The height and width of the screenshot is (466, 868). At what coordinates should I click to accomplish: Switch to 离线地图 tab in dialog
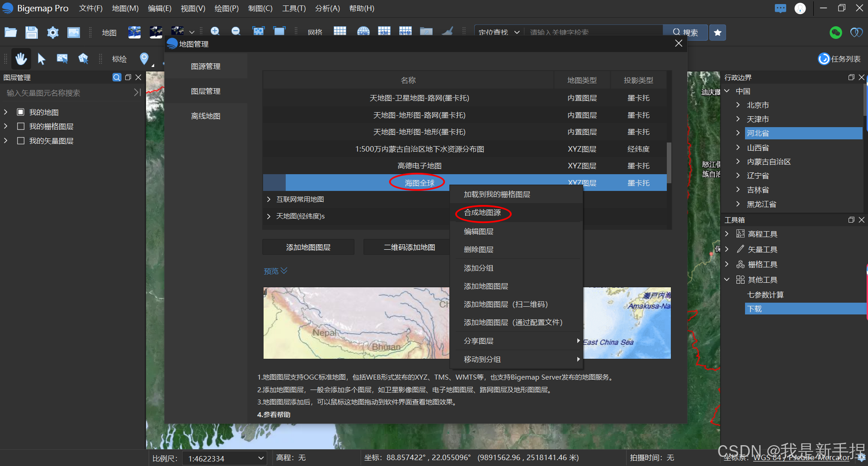coord(206,116)
